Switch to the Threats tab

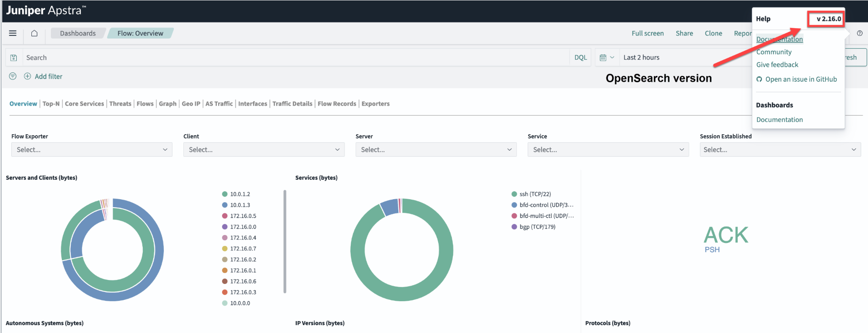pos(120,104)
